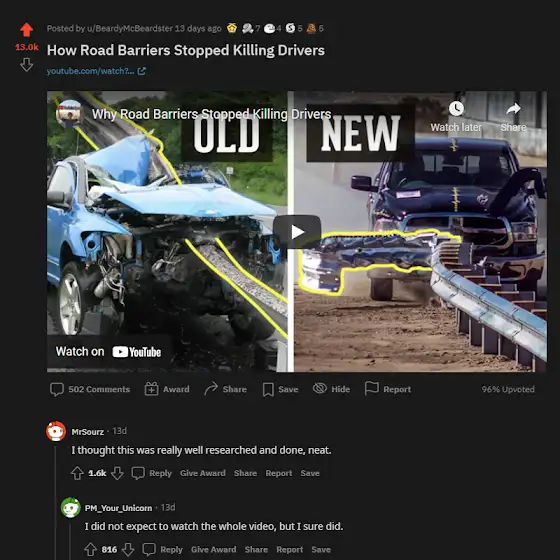Screen dimensions: 560x560
Task: Reply to MrSourz's comment
Action: click(x=152, y=473)
